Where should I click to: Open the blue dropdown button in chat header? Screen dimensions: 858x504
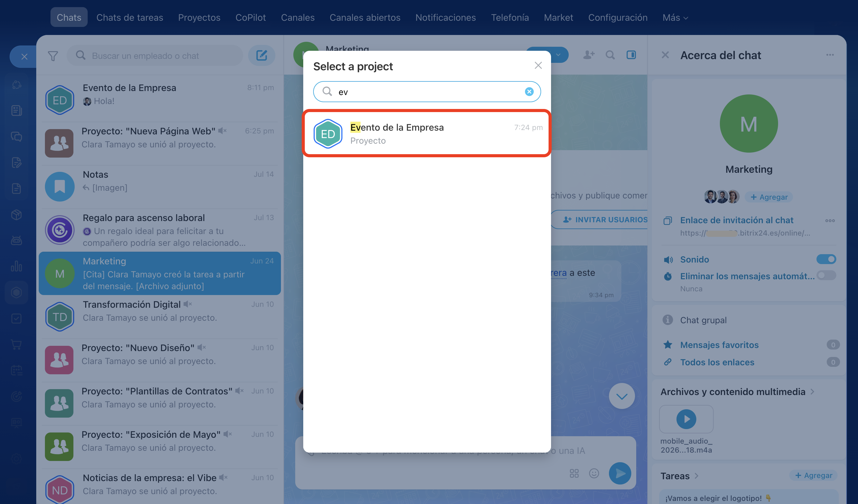coord(558,55)
